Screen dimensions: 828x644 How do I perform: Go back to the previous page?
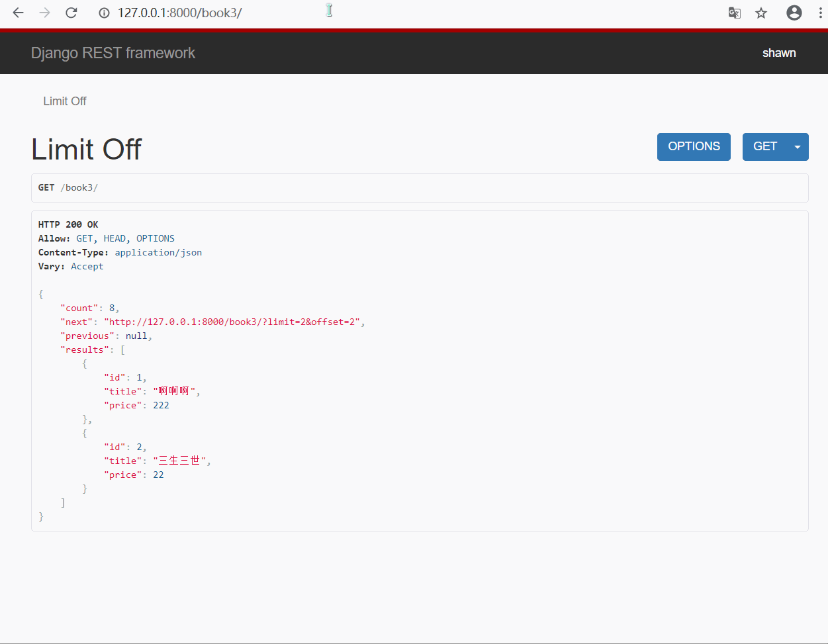tap(18, 13)
